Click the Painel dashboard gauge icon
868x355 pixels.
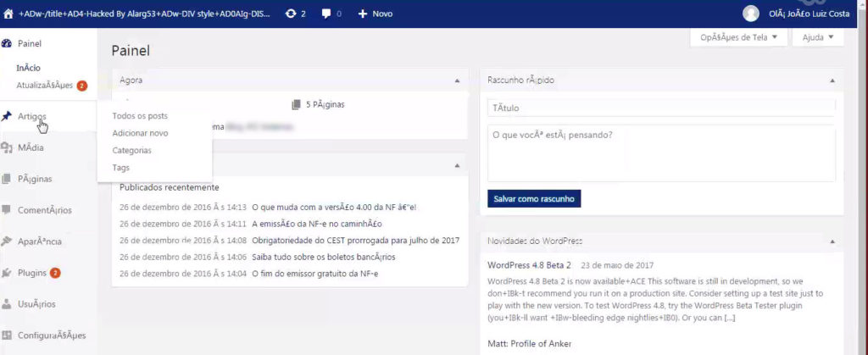(x=7, y=44)
